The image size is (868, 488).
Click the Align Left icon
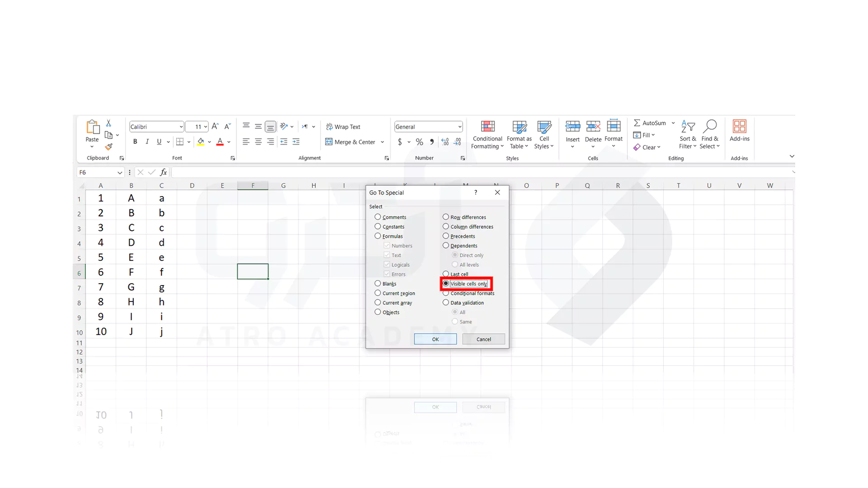pyautogui.click(x=246, y=142)
